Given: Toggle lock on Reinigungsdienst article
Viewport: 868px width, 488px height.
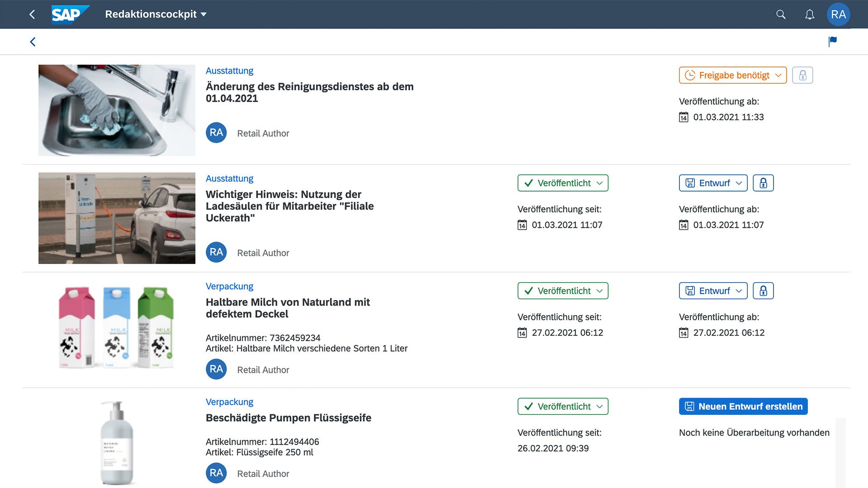Looking at the screenshot, I should click(802, 75).
